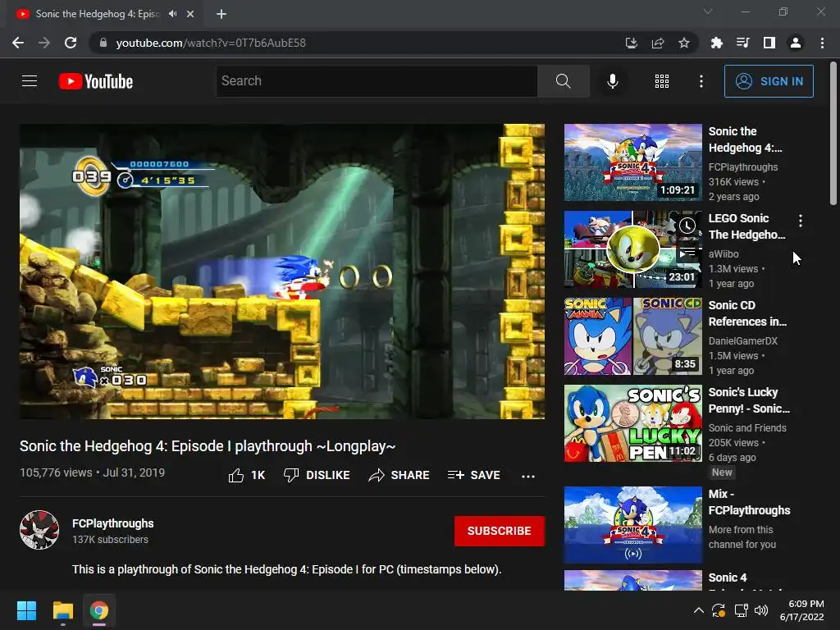This screenshot has height=630, width=840.
Task: Open Sonic's Lucky Penny thumbnail
Action: coord(632,423)
